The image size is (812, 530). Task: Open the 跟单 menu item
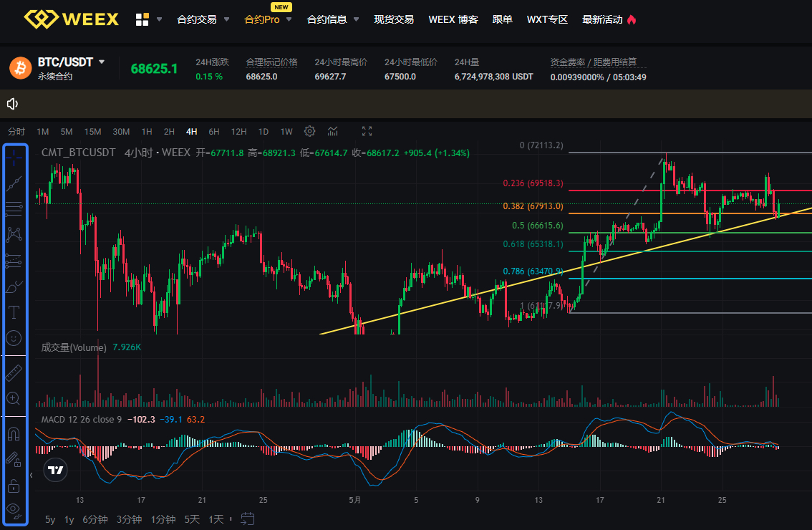click(x=503, y=19)
